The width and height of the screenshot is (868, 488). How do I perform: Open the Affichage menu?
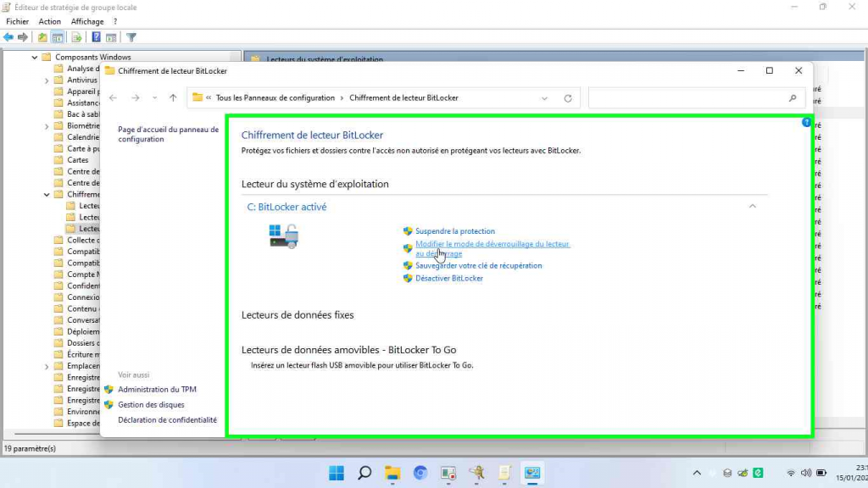[x=86, y=21]
